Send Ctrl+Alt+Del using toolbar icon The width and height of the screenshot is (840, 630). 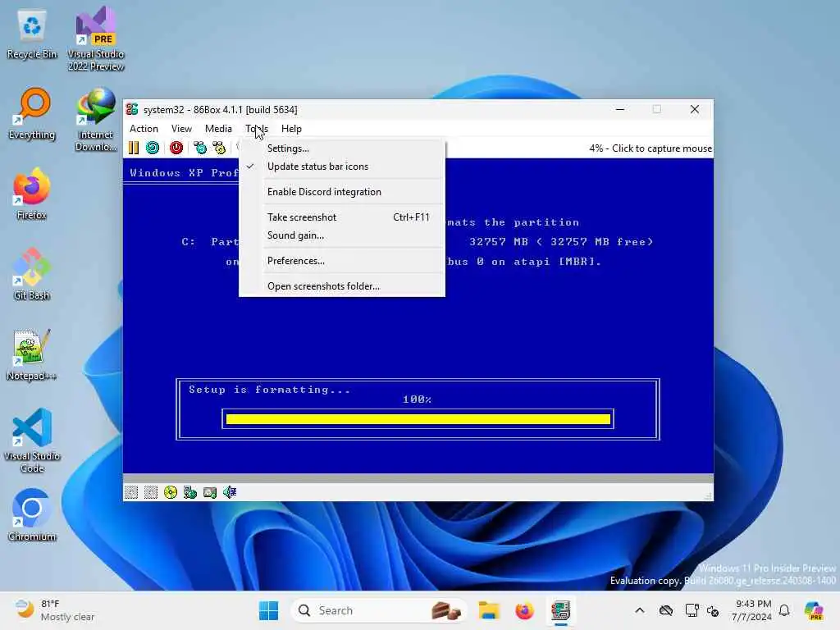(200, 148)
